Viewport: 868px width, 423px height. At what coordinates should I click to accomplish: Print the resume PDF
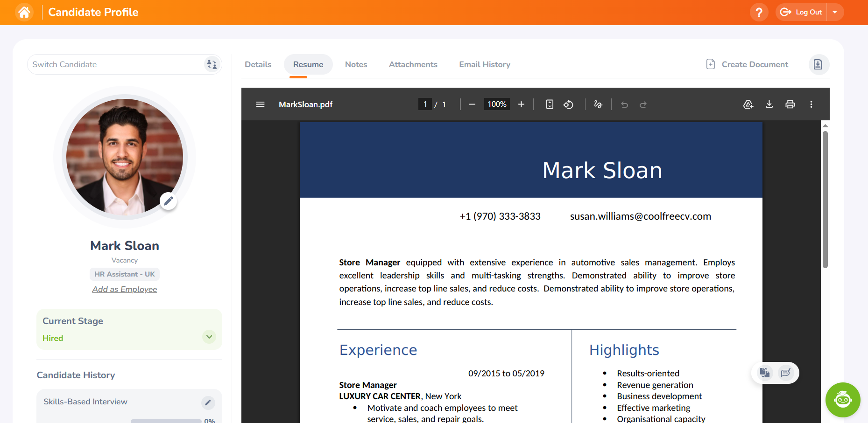coord(790,104)
